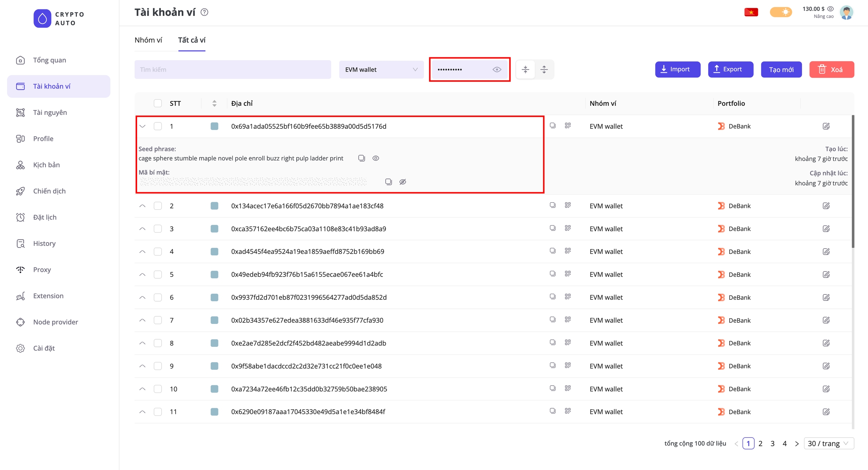Click the Import button
The height and width of the screenshot is (470, 868).
pyautogui.click(x=677, y=69)
